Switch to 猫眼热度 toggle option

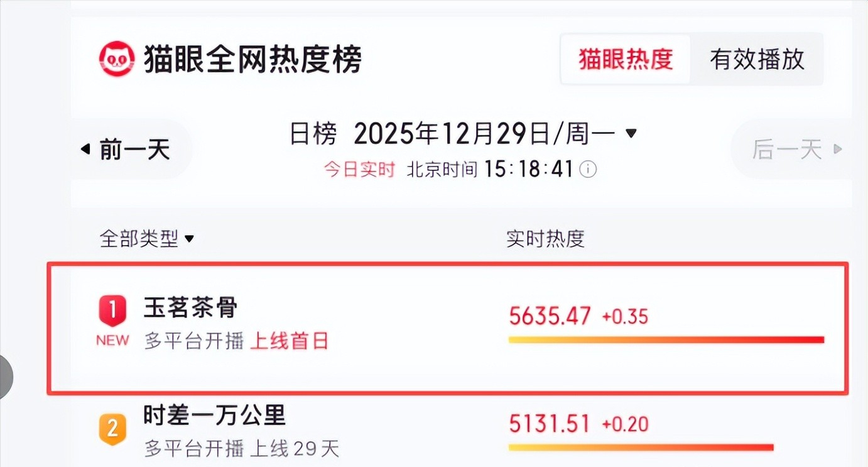click(626, 60)
